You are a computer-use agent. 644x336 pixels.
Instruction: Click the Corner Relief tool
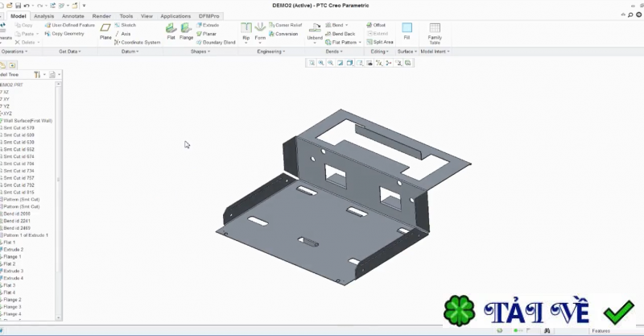tap(284, 25)
